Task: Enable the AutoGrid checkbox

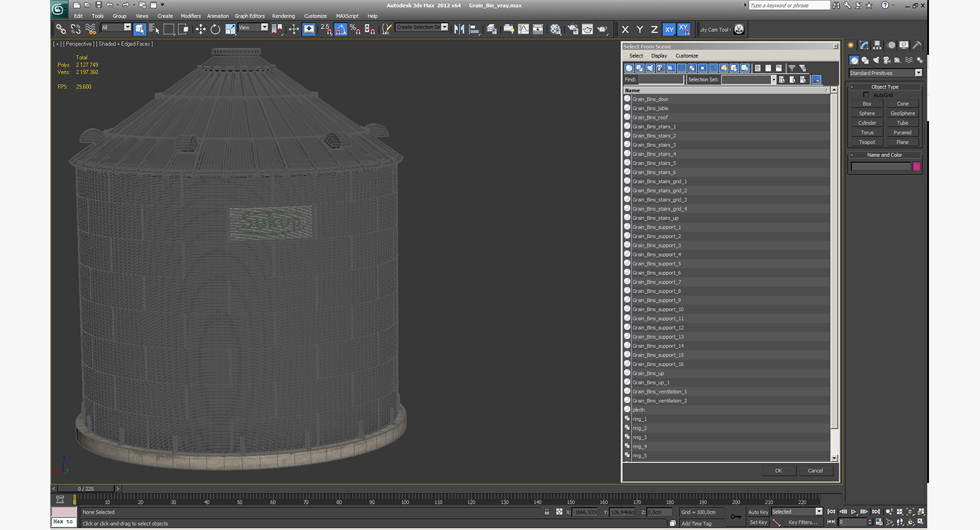Action: (866, 95)
